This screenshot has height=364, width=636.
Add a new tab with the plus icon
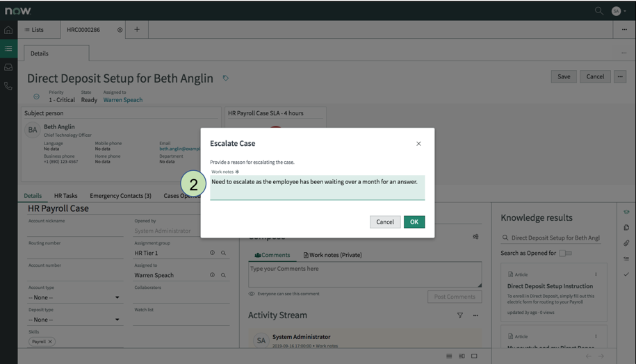pyautogui.click(x=137, y=30)
